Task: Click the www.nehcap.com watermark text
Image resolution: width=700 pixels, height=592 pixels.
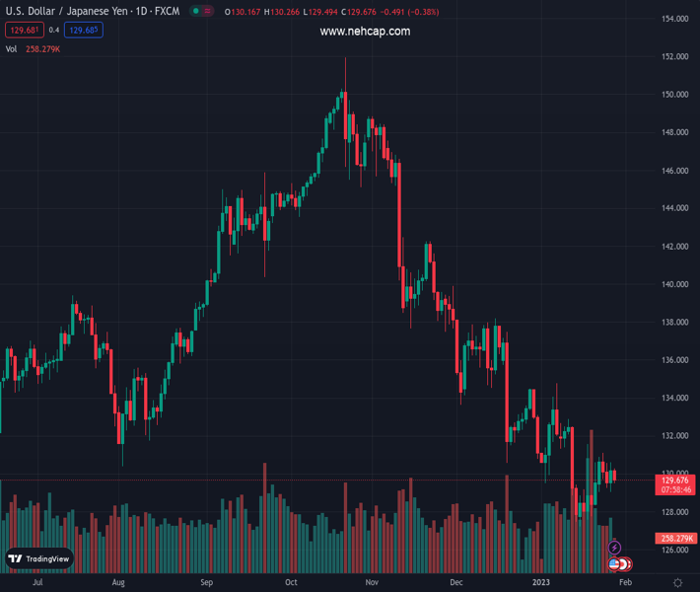Action: tap(365, 32)
